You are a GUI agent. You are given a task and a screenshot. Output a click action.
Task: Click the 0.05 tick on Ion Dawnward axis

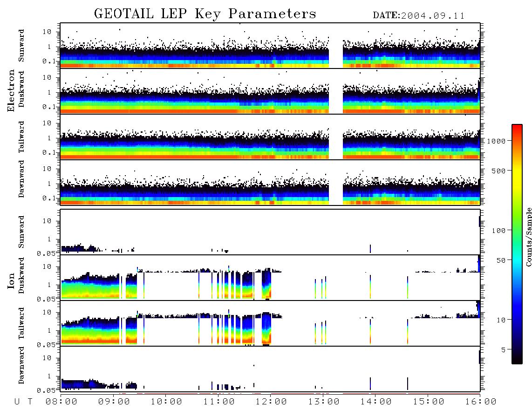pos(46,390)
